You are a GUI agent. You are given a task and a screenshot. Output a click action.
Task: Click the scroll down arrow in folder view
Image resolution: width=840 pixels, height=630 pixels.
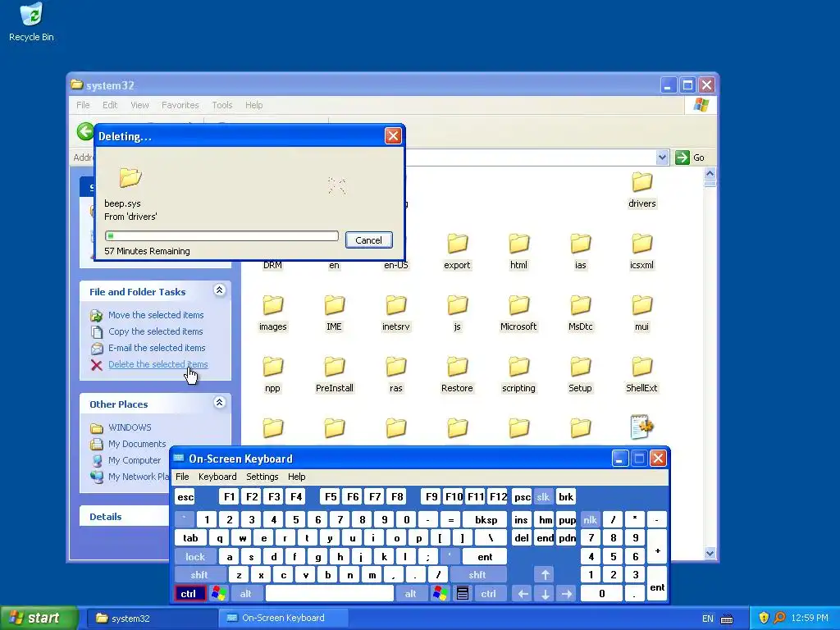point(710,554)
